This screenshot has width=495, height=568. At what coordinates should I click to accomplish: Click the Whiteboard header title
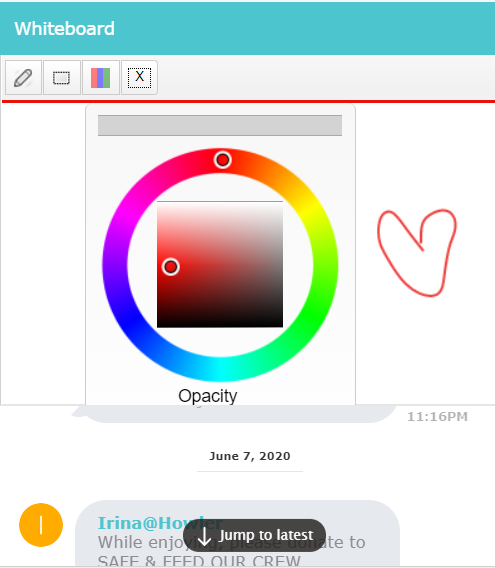[x=65, y=29]
